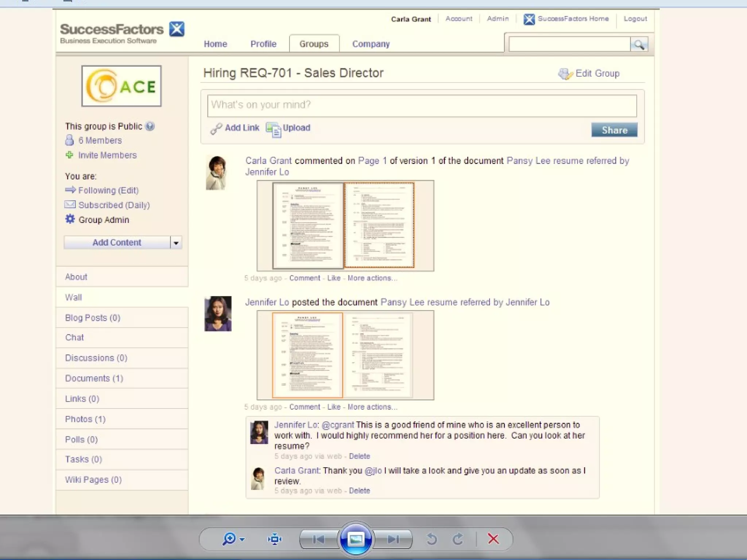Click the search magnifier icon

(x=639, y=44)
